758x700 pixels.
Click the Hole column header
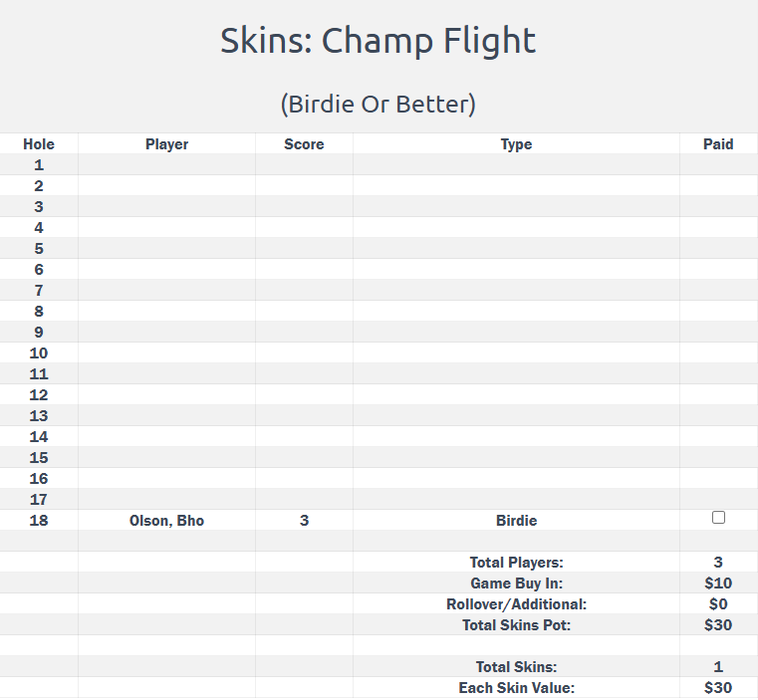(39, 144)
